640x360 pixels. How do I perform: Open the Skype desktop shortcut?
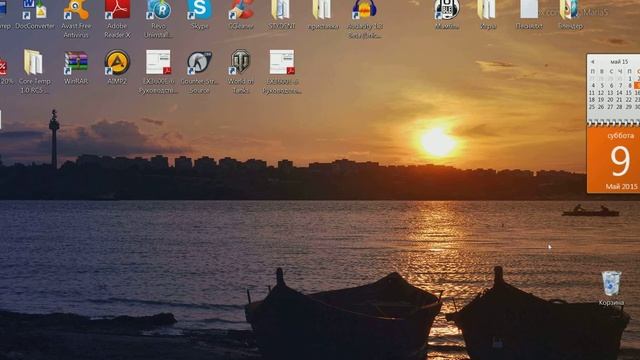pos(199,14)
